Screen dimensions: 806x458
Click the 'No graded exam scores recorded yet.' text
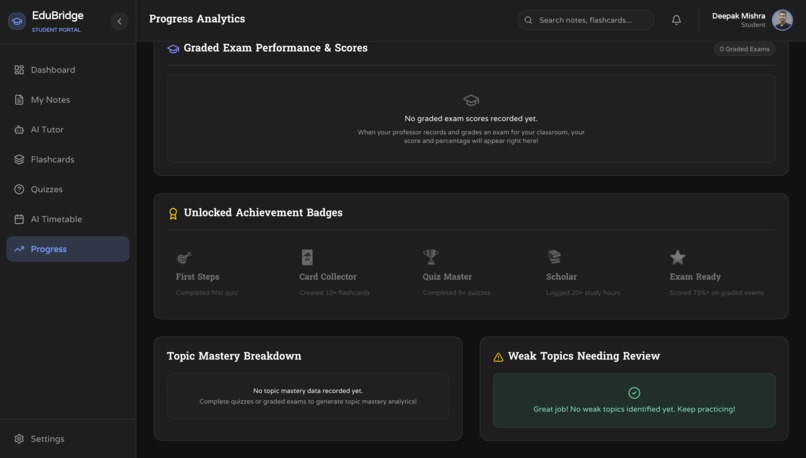[x=471, y=118]
